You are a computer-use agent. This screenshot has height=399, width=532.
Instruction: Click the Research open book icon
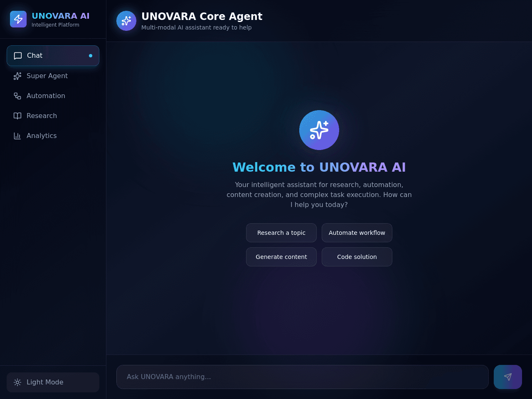(17, 116)
